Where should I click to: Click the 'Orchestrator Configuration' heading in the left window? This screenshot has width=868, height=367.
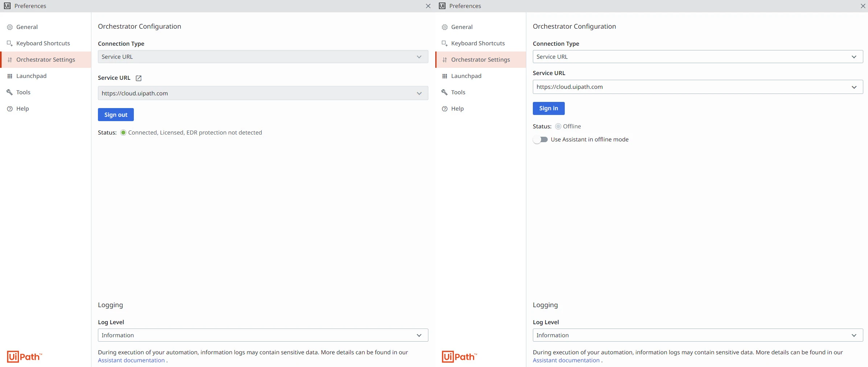139,26
